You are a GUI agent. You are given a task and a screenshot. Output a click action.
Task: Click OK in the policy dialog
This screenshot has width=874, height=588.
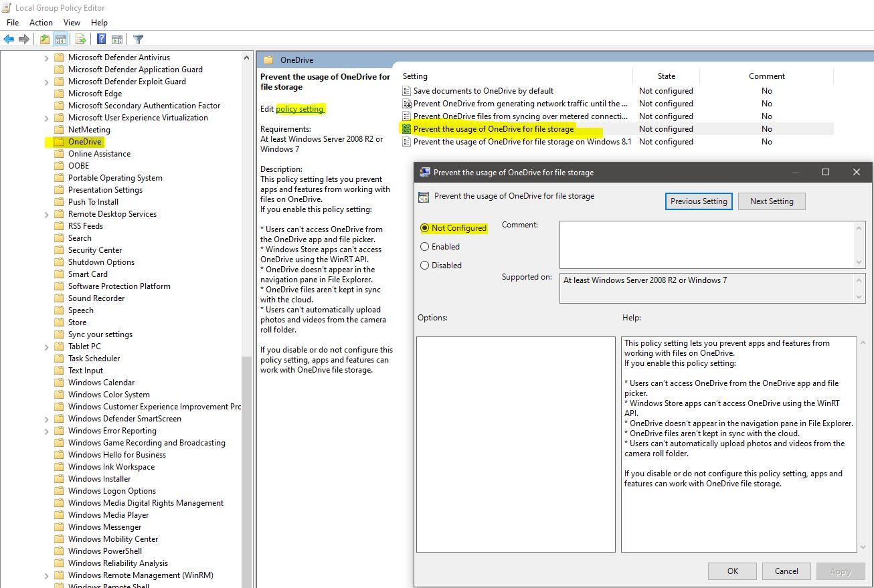click(x=733, y=571)
